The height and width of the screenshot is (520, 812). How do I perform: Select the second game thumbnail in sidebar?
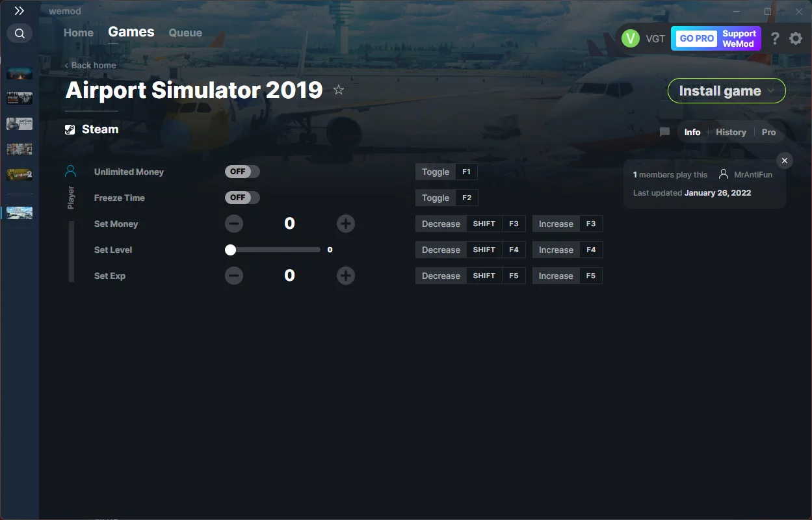click(x=20, y=98)
